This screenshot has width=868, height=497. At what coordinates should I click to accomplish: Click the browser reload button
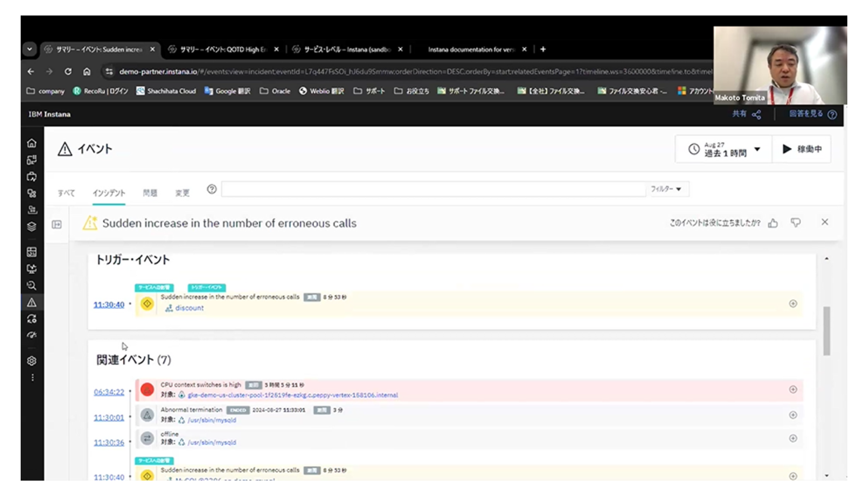68,71
